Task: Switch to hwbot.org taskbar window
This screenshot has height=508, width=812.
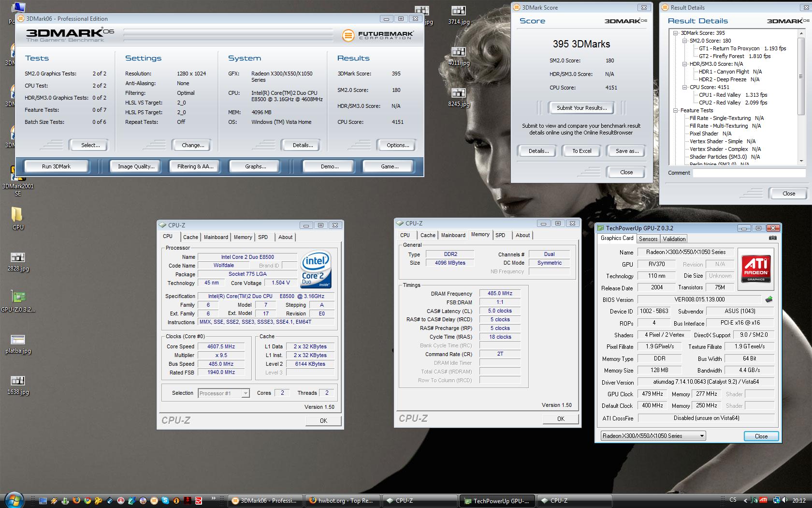Action: click(x=343, y=501)
